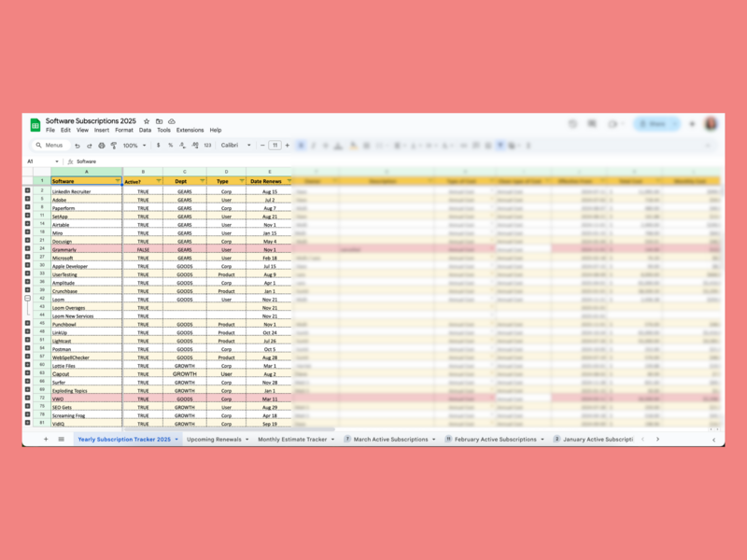
Task: Select the Grammarly cell
Action: (x=87, y=249)
